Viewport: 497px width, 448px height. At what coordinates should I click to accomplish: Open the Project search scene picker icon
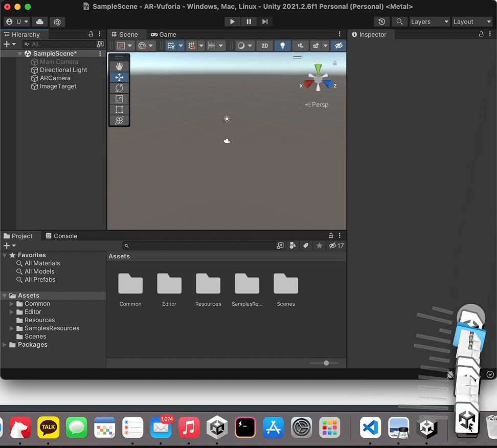[280, 245]
